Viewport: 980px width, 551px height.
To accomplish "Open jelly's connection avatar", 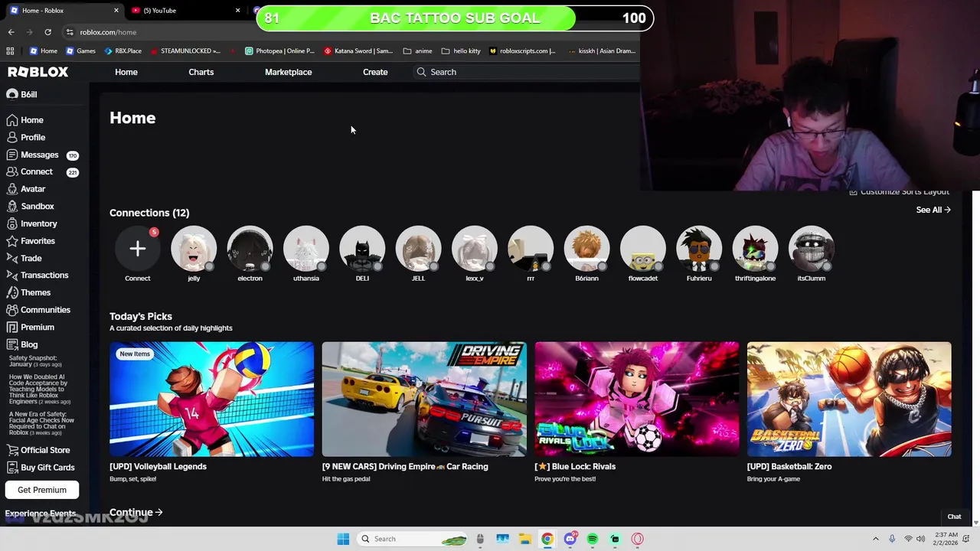I will [194, 249].
